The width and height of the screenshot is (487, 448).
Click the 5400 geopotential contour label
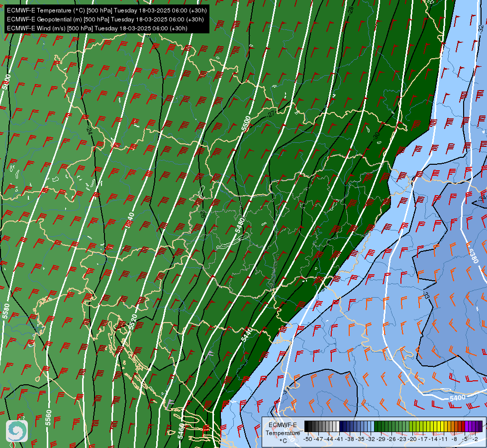[x=458, y=398]
